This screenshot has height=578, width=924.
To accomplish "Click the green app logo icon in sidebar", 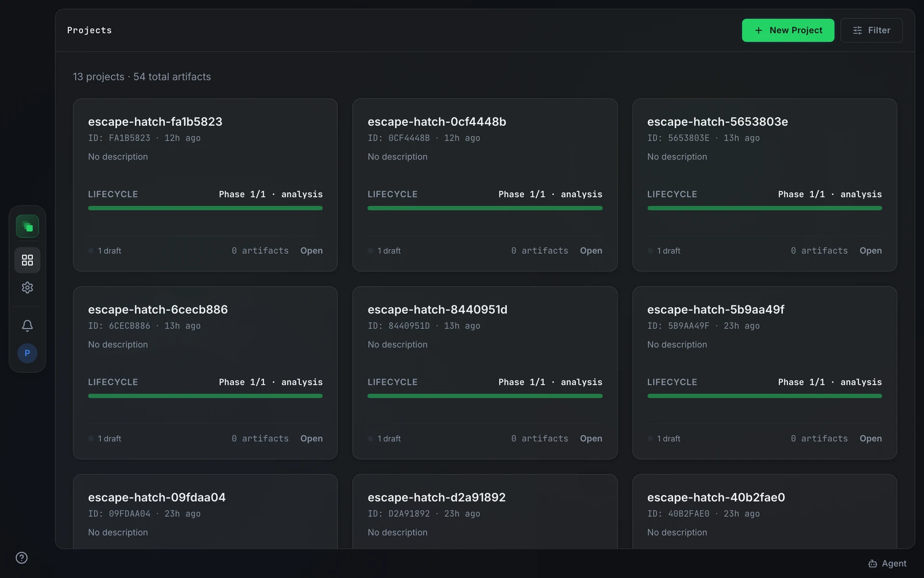I will [27, 226].
